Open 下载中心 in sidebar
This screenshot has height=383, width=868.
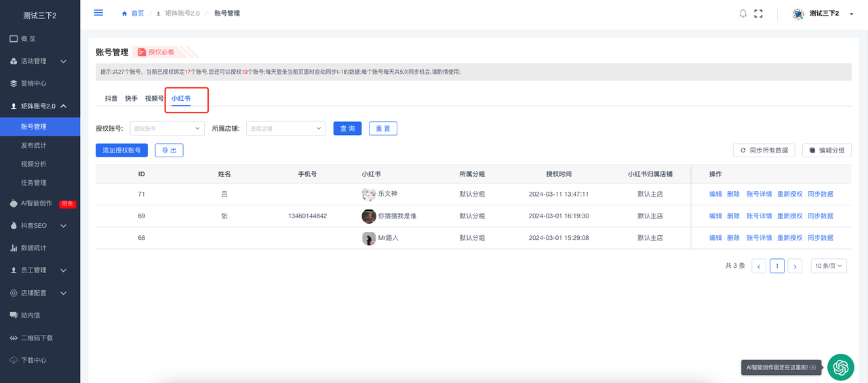point(33,360)
